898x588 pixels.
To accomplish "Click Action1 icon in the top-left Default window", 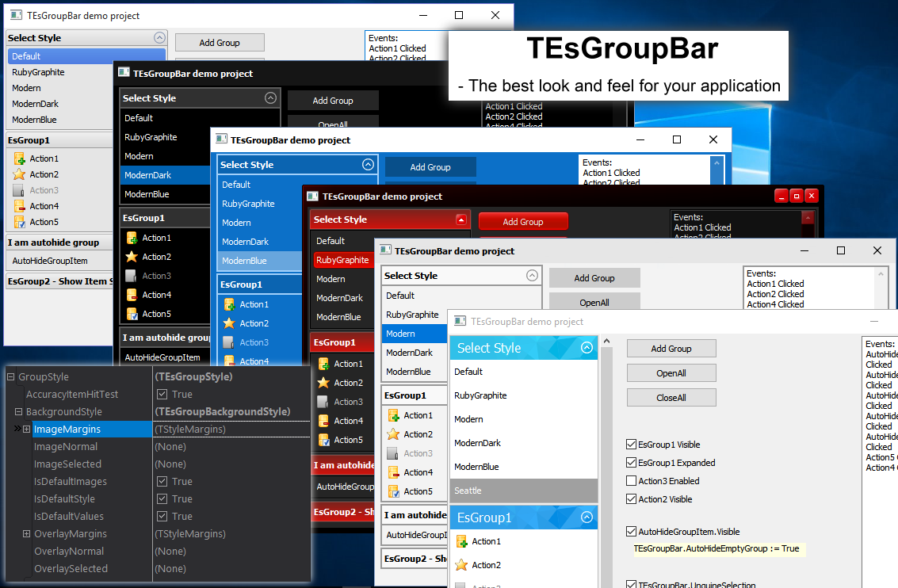I will 20,158.
